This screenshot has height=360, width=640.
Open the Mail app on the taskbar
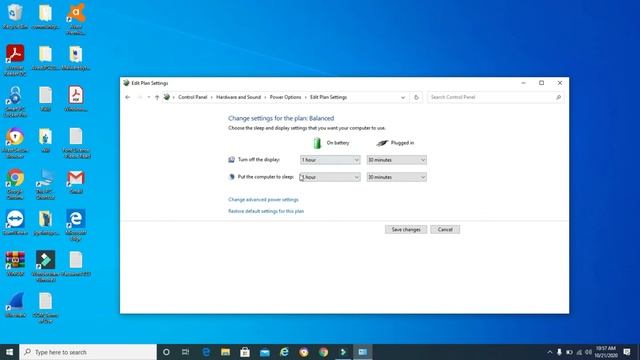coord(264,352)
